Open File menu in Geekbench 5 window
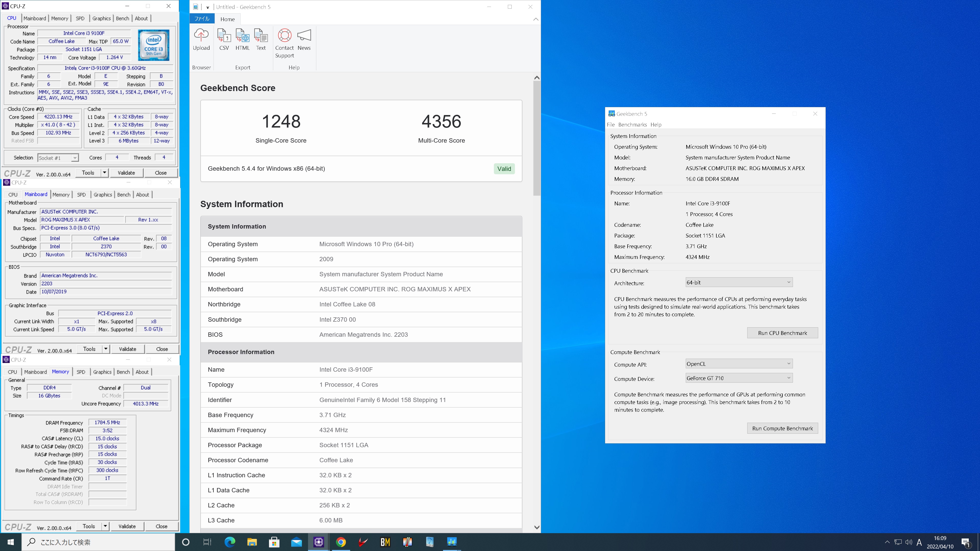Viewport: 980px width, 551px height. tap(611, 124)
